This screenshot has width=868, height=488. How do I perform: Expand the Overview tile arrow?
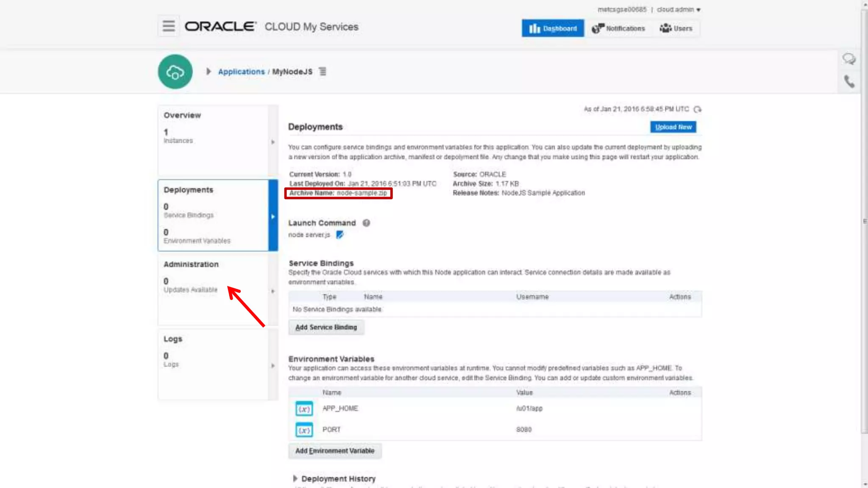click(x=273, y=142)
